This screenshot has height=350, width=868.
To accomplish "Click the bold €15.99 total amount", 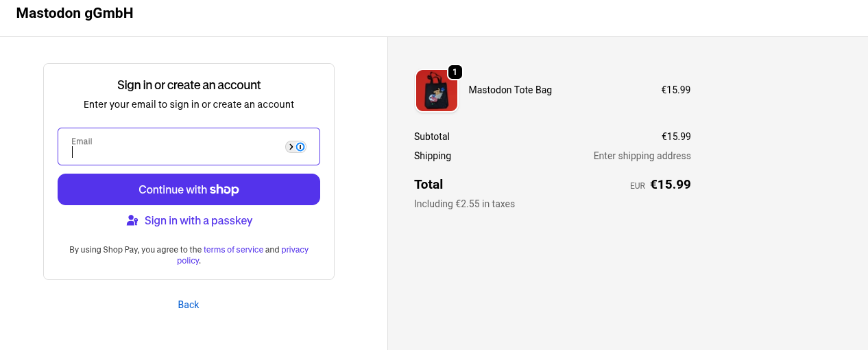I will (670, 184).
